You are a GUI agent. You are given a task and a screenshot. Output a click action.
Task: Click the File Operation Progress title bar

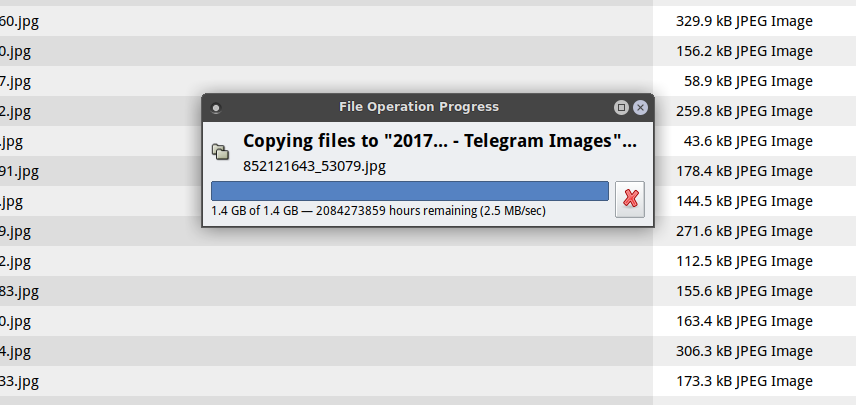tap(418, 107)
